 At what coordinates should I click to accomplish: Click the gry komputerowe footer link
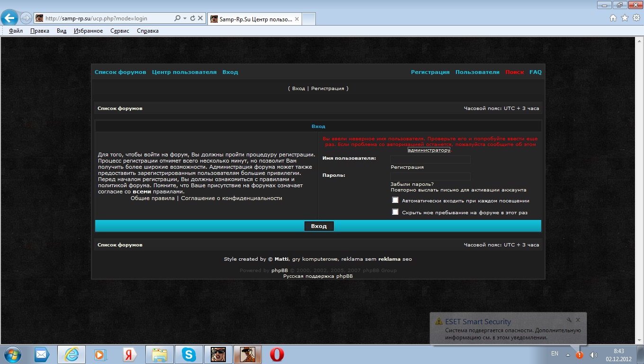[x=315, y=259]
